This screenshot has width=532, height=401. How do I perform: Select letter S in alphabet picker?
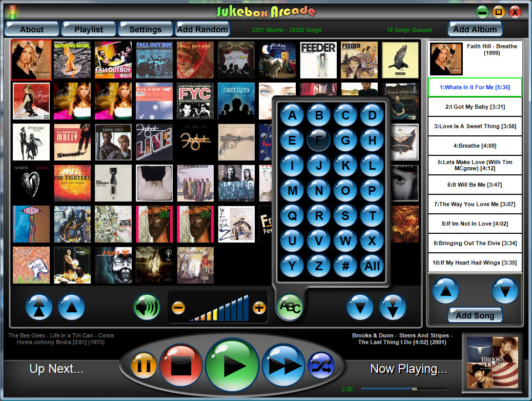(345, 215)
